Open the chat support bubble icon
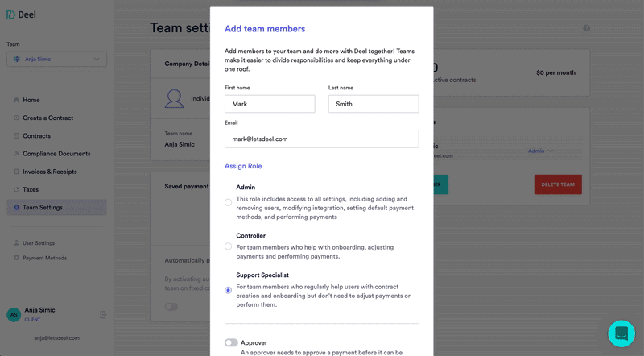The width and height of the screenshot is (644, 356). coord(621,333)
